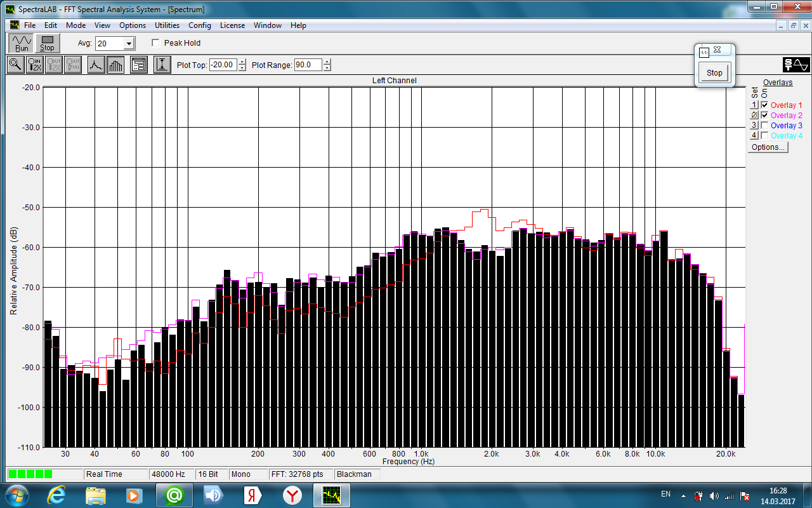812x508 pixels.
Task: Open the Windows Start menu
Action: pyautogui.click(x=16, y=495)
